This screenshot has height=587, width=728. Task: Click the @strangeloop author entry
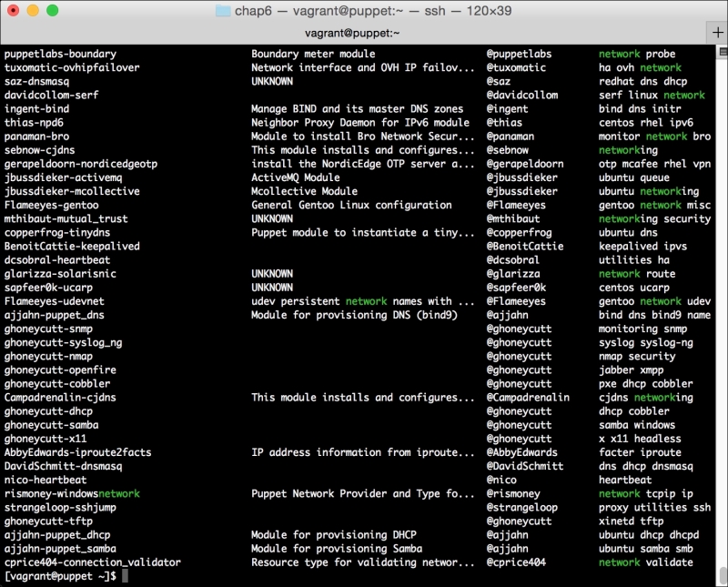click(x=521, y=507)
